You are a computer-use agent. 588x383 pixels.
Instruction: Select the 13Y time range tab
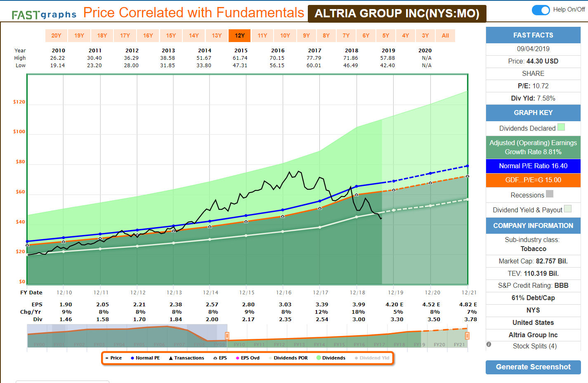pos(217,35)
